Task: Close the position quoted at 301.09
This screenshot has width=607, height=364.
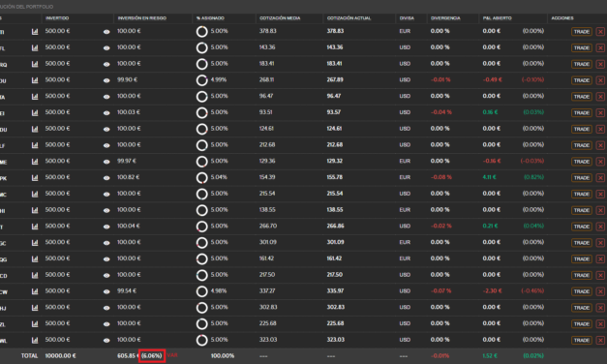Action: [x=600, y=243]
